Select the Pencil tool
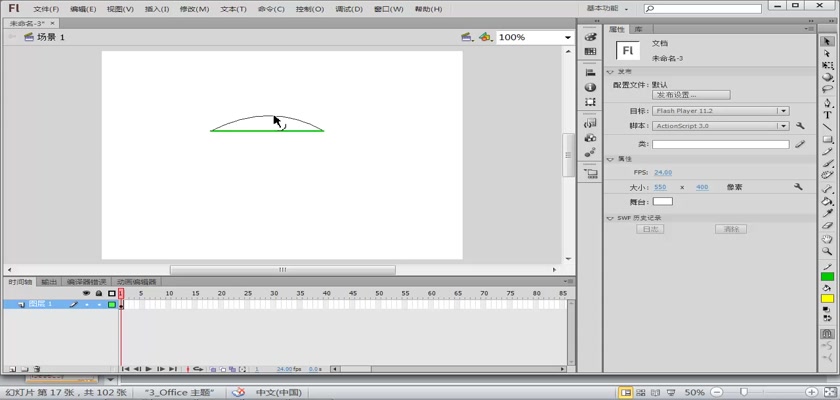840x400 pixels. tap(827, 152)
